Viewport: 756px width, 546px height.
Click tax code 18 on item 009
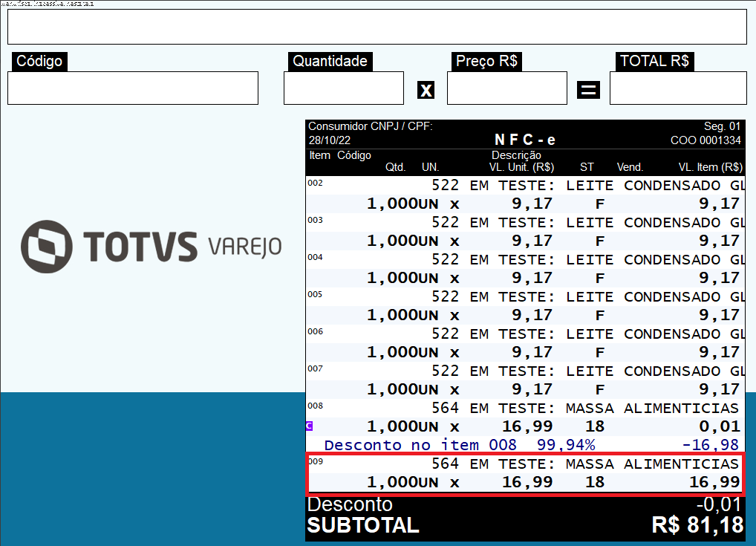tap(595, 482)
